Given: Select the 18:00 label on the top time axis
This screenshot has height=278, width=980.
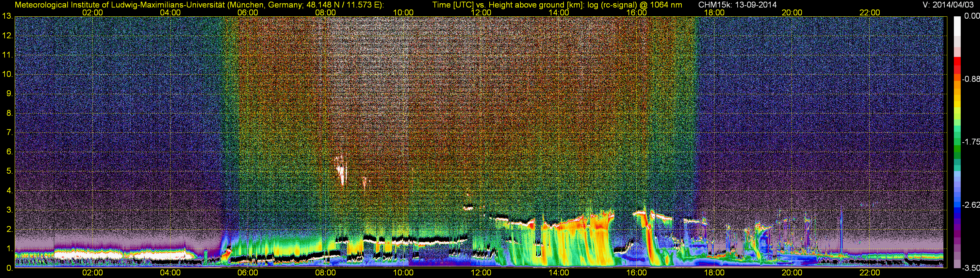Looking at the screenshot, I should (x=714, y=12).
